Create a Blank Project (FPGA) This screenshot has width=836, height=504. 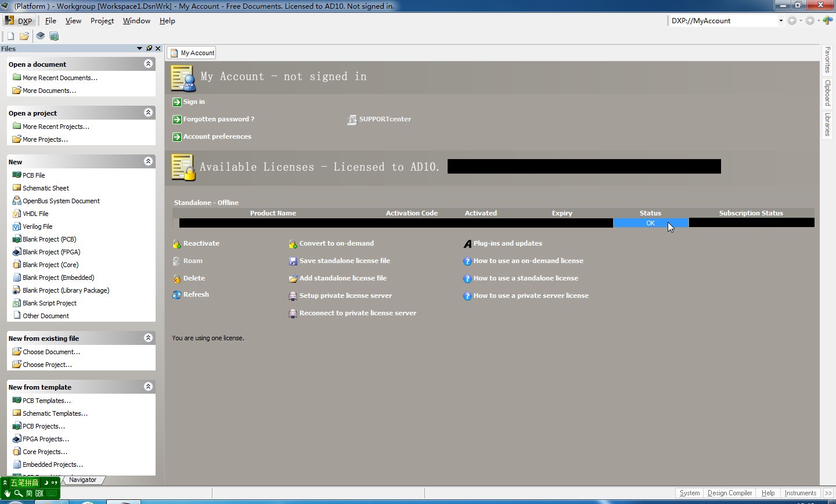point(52,252)
